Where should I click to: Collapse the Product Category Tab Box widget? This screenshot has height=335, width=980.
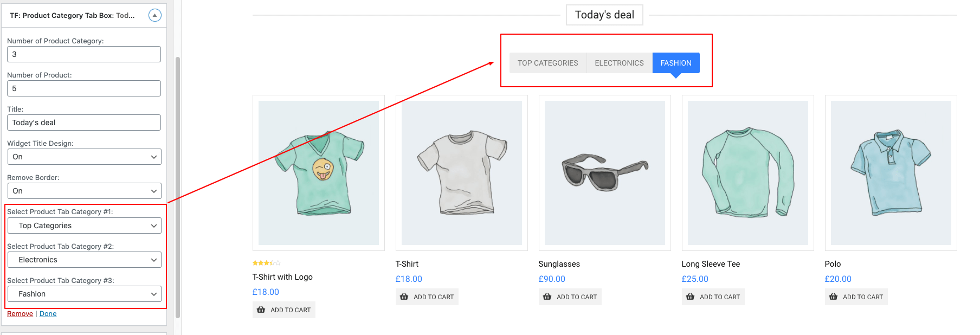(x=154, y=15)
